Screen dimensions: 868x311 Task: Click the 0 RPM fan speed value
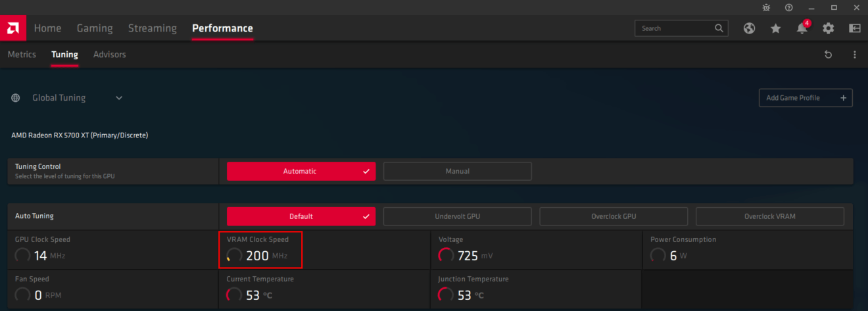coord(48,295)
